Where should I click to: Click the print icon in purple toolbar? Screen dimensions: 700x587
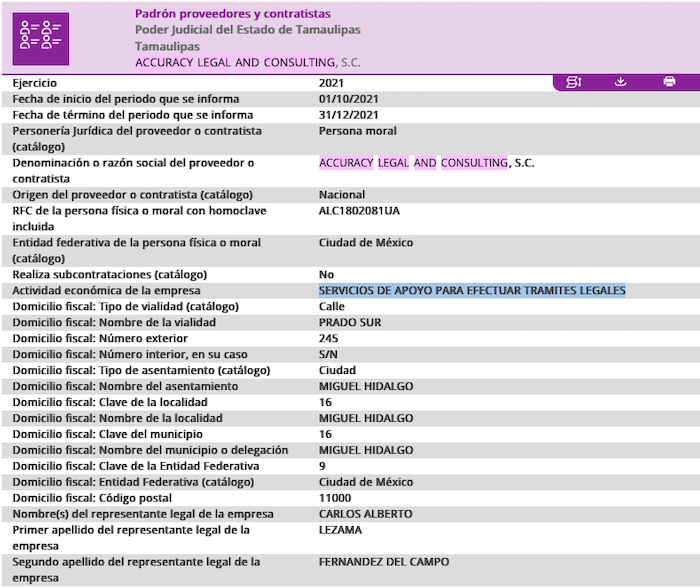pos(669,82)
